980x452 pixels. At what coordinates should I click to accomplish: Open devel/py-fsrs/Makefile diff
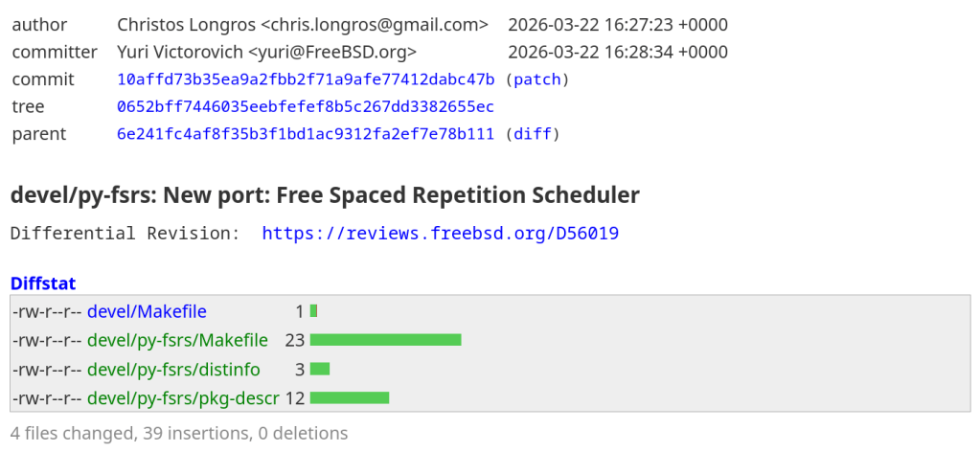pos(177,340)
